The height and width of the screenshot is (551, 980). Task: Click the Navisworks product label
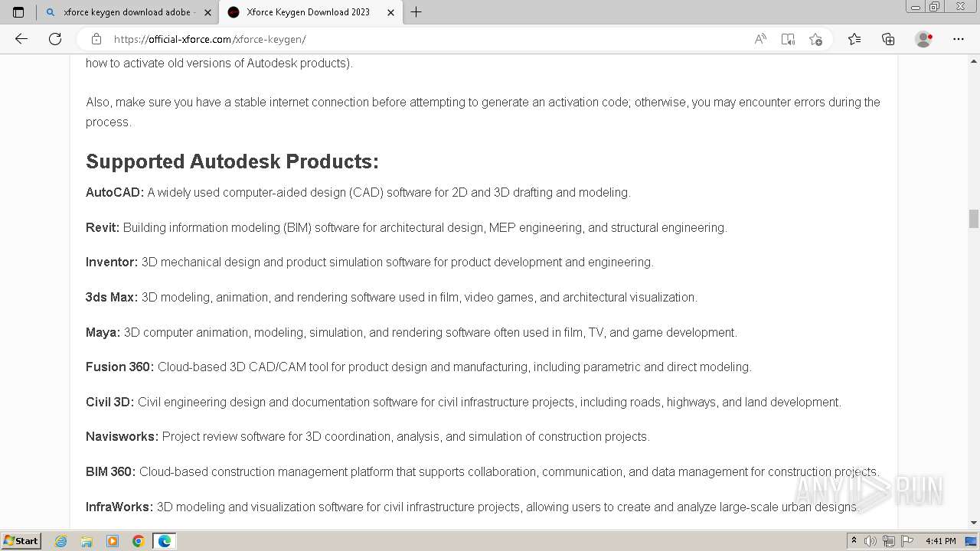click(x=122, y=437)
